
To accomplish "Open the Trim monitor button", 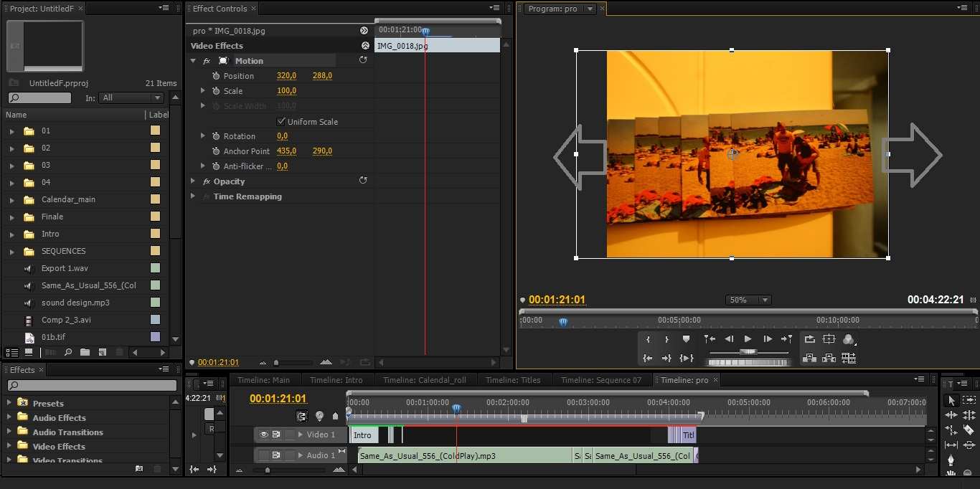I will (x=849, y=358).
